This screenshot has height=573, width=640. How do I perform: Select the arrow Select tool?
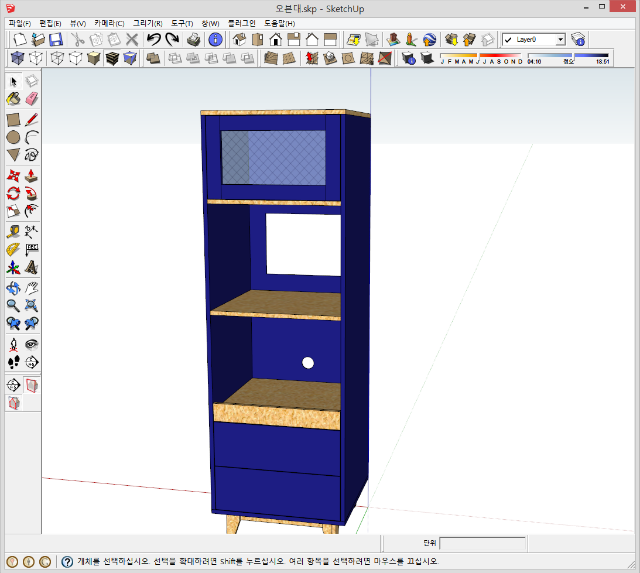pyautogui.click(x=13, y=82)
